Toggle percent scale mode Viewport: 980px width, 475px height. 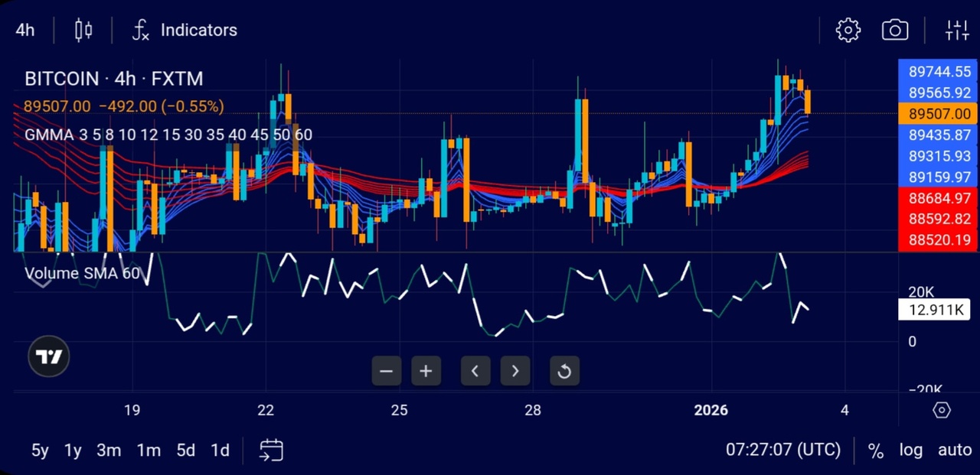coord(875,450)
